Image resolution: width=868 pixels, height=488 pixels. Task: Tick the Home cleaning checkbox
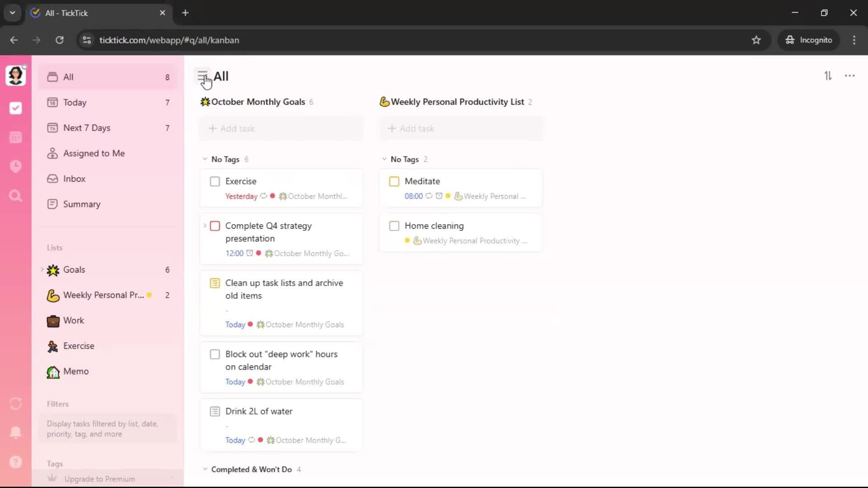394,226
